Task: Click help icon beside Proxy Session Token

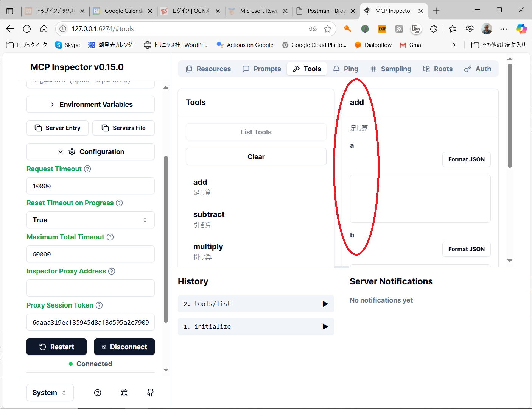Action: (x=99, y=305)
